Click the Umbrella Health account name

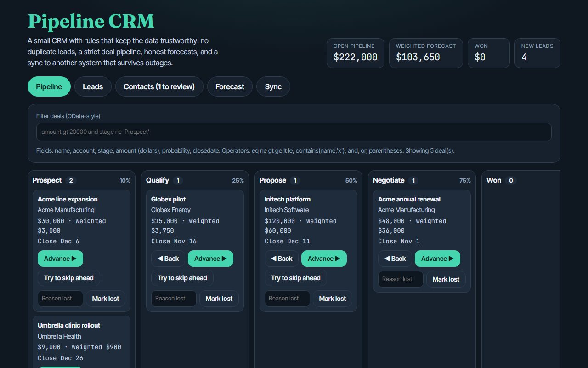click(x=59, y=336)
